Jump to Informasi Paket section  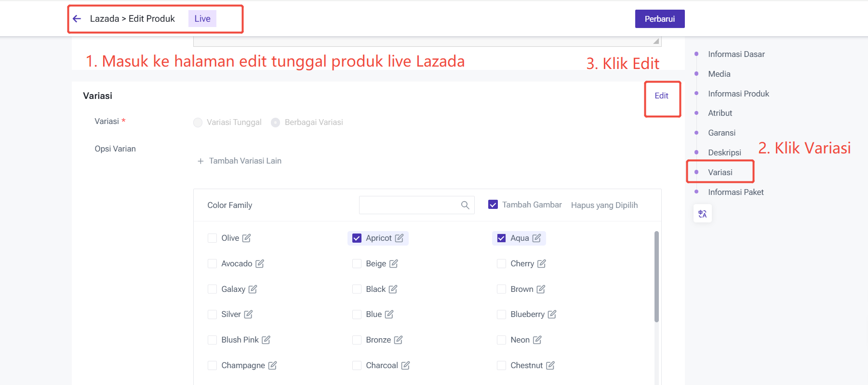point(735,192)
